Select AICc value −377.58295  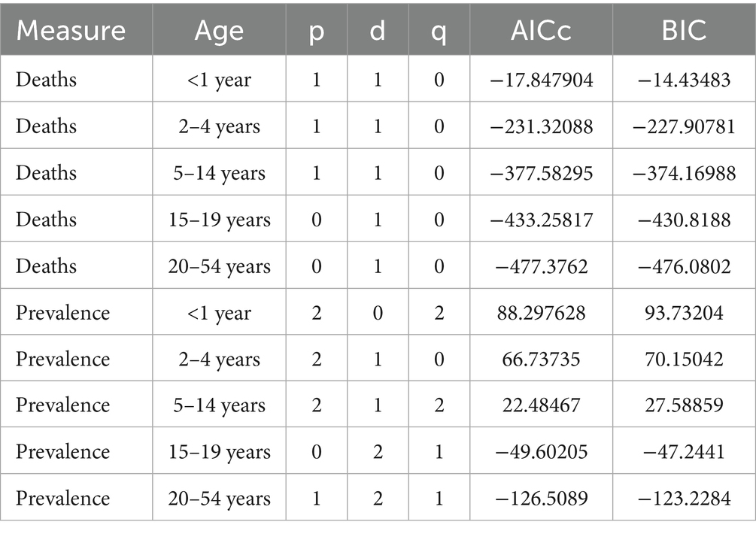[x=541, y=173]
